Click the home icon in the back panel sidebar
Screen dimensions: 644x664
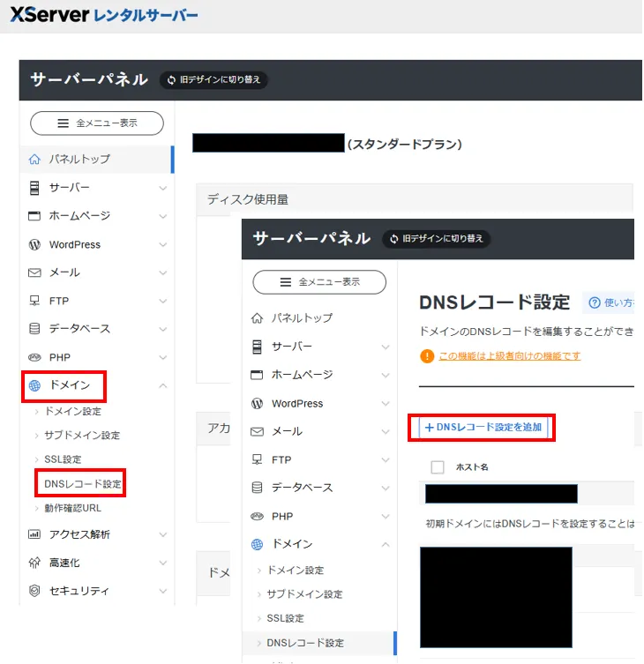34,160
